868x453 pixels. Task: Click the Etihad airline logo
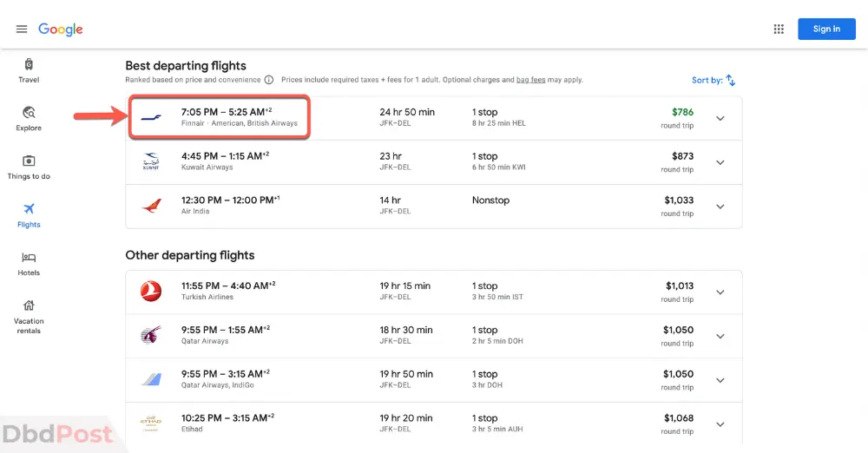click(x=151, y=423)
